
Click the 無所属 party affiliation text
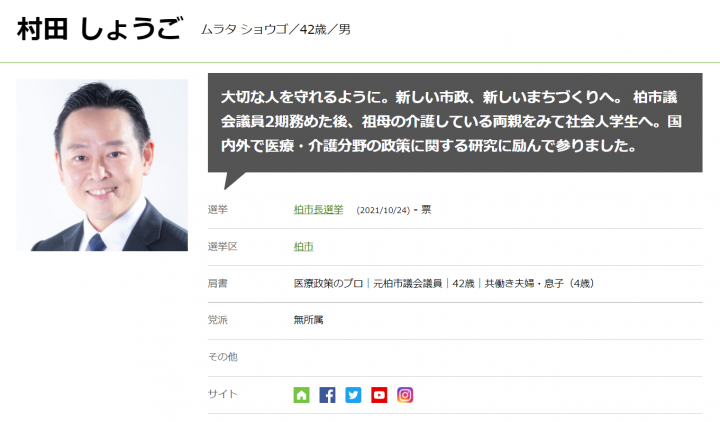[x=309, y=320]
